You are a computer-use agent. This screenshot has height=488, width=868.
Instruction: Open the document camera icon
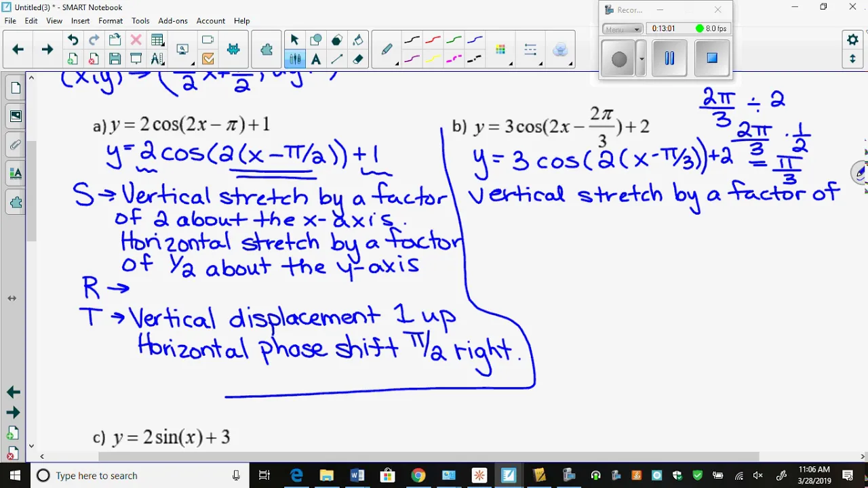(x=208, y=40)
